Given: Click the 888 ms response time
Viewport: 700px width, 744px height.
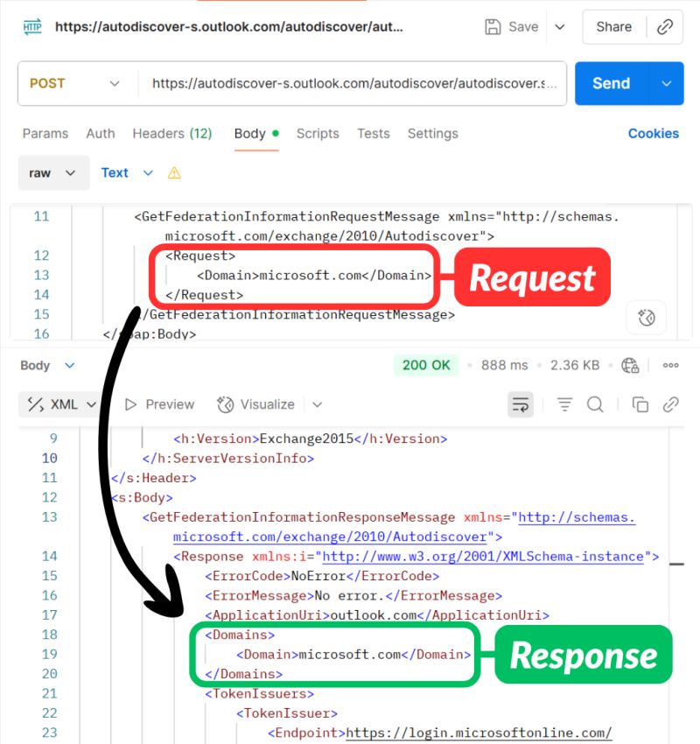Looking at the screenshot, I should [x=504, y=365].
